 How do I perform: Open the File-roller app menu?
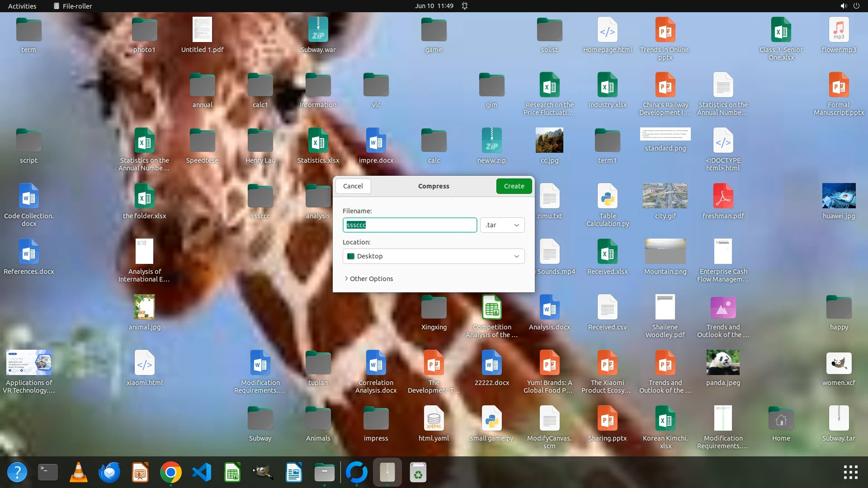click(x=72, y=6)
